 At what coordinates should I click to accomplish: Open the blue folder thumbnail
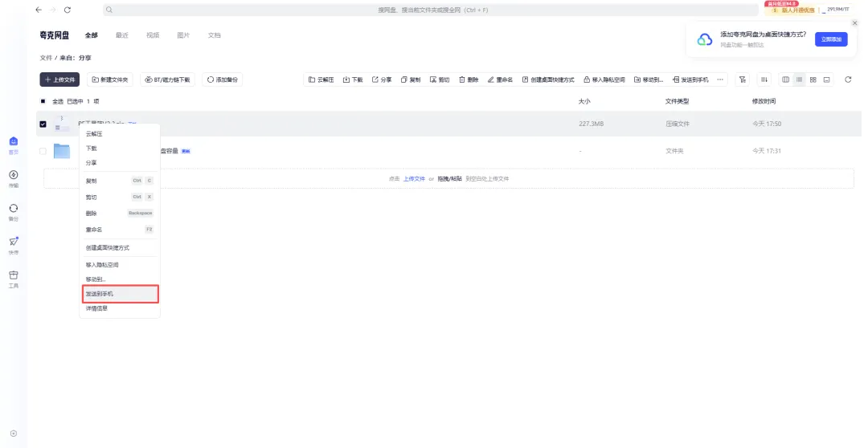coord(61,151)
